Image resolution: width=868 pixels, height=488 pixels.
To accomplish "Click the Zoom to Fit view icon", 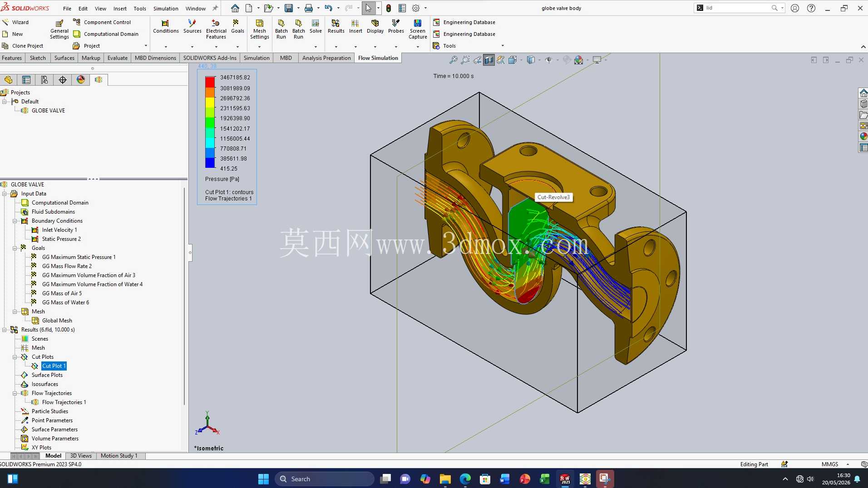I will click(x=453, y=60).
